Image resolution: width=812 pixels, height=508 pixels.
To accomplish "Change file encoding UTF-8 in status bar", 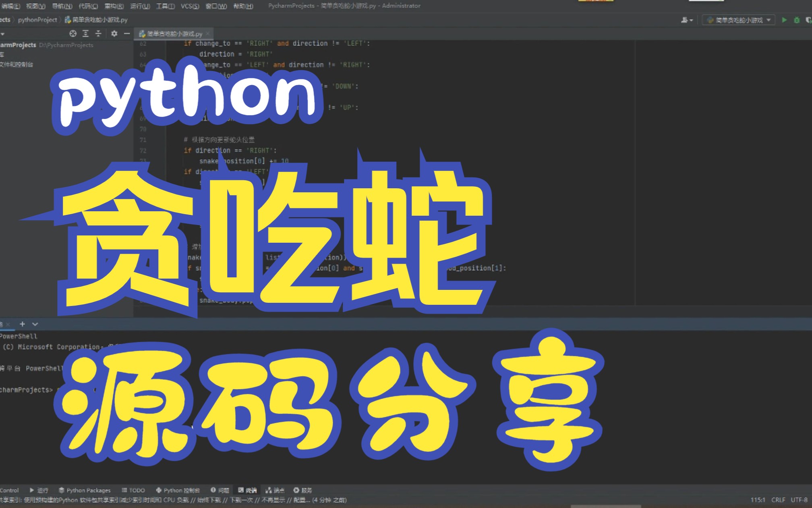I will 799,500.
